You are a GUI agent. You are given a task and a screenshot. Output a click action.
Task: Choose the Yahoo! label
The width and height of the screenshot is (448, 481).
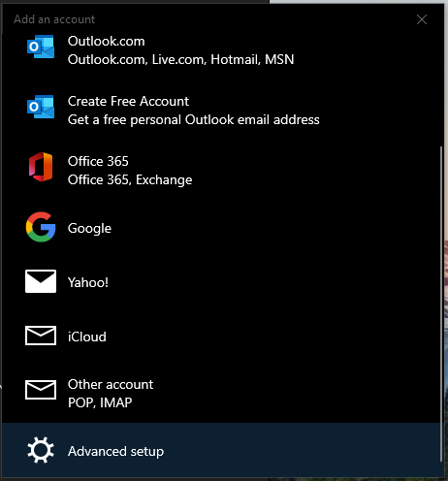88,282
